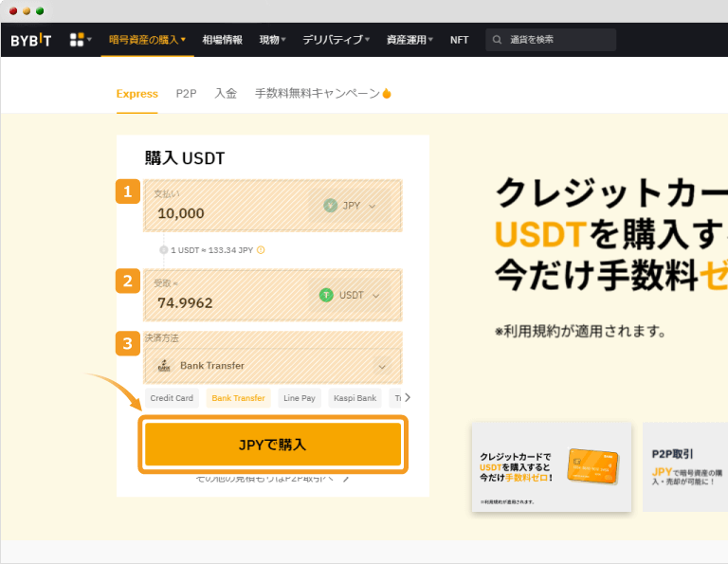728x564 pixels.
Task: Open the NFT page
Action: click(x=459, y=40)
